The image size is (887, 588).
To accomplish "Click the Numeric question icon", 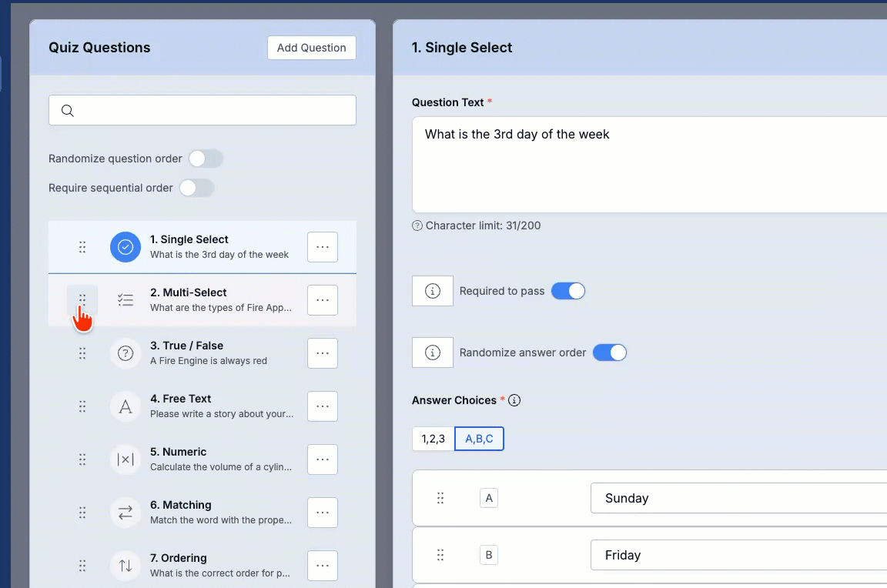I will 125,459.
